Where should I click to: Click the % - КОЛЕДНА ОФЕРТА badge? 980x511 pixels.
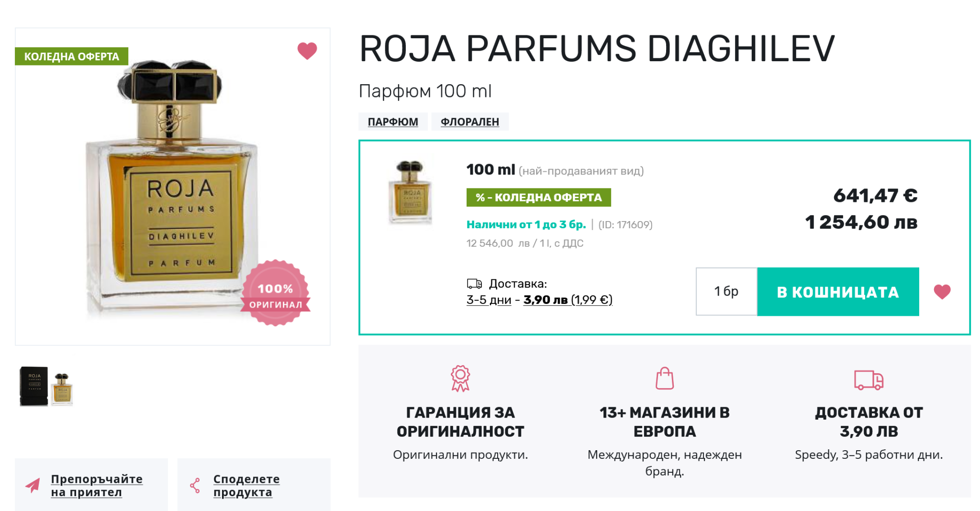(x=538, y=197)
